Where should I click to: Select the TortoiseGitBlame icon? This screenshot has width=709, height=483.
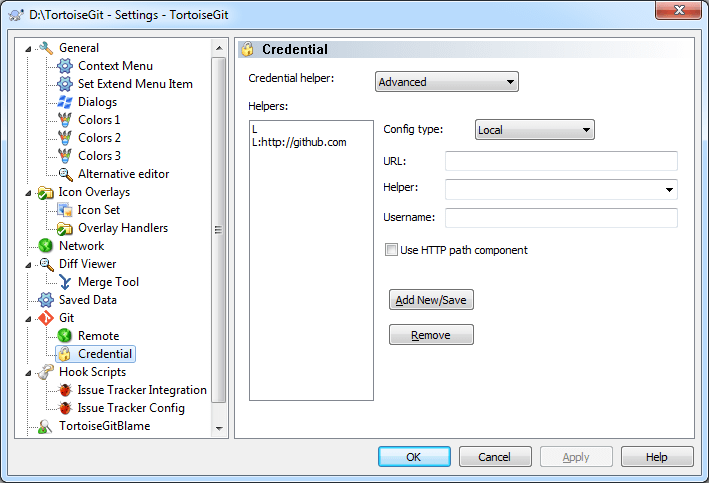(45, 426)
